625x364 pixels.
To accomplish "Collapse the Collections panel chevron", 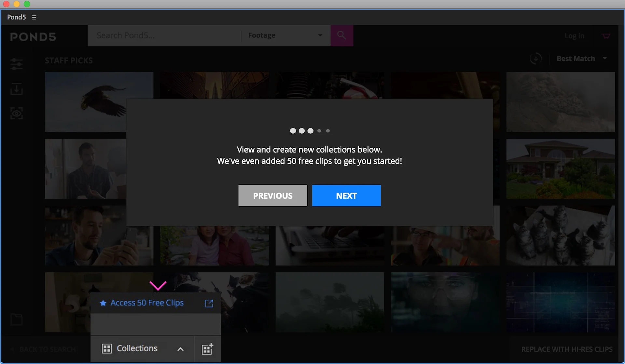I will [180, 349].
